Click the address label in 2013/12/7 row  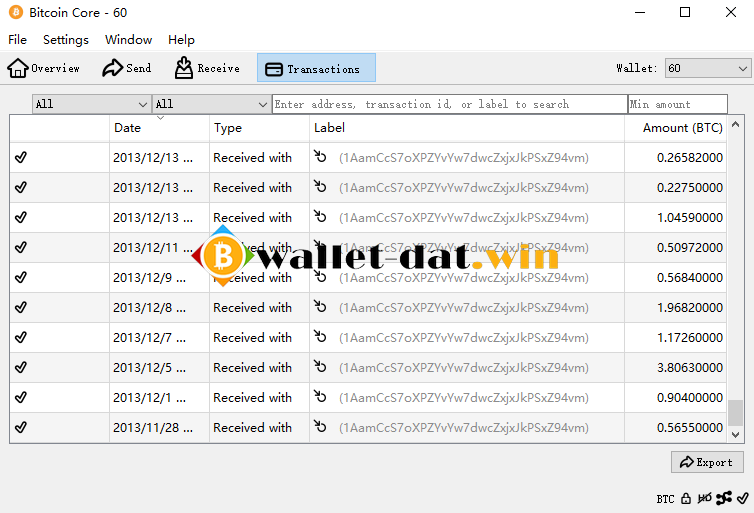[464, 338]
